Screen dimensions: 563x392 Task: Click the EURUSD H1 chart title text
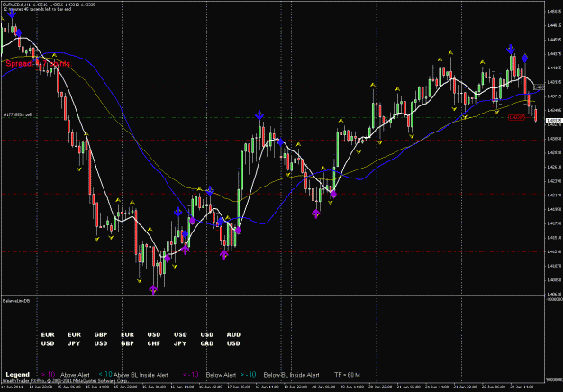(x=49, y=5)
